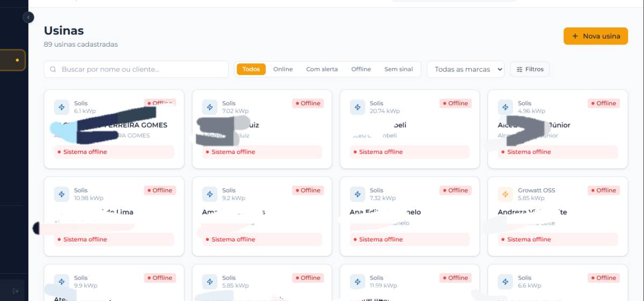Click the logout icon in the sidebar
Screen dimensions: 644x301
16,291
